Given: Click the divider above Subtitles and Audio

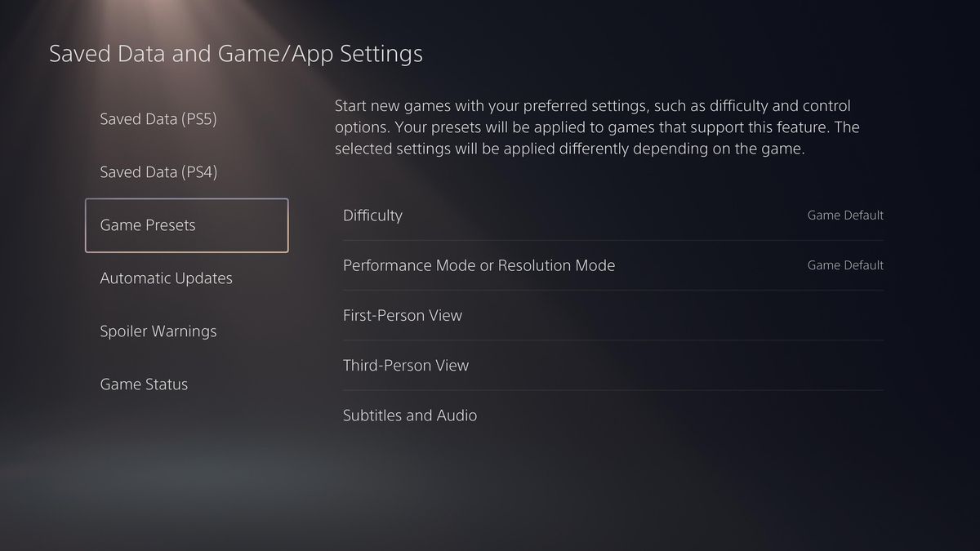Looking at the screenshot, I should [613, 390].
